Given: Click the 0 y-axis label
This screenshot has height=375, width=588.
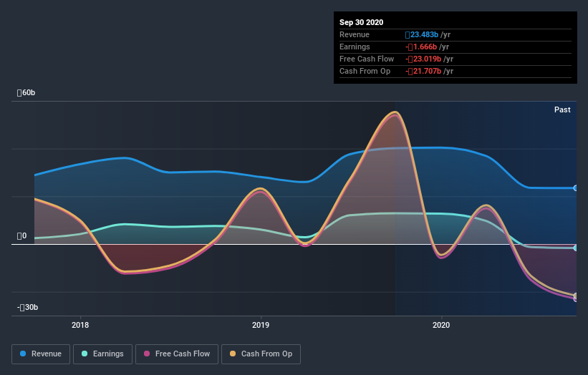Looking at the screenshot, I should click(21, 235).
